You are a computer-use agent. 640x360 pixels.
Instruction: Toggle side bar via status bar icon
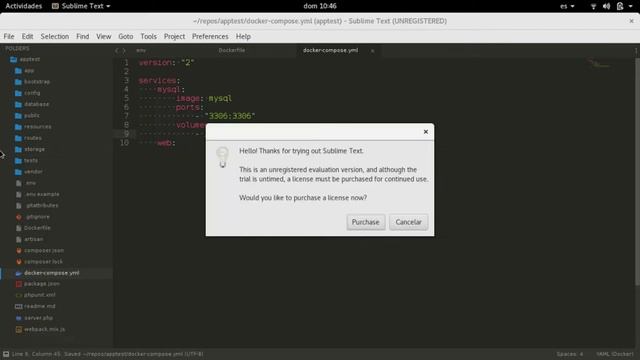[x=6, y=354]
